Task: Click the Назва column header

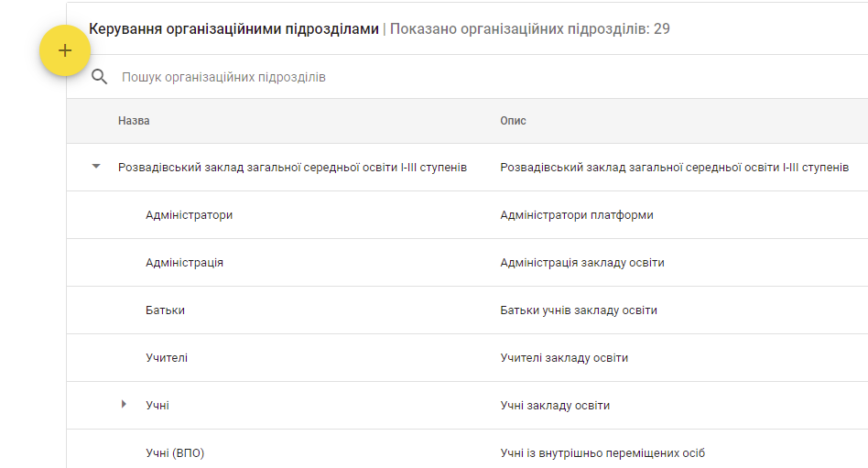Action: [x=134, y=121]
